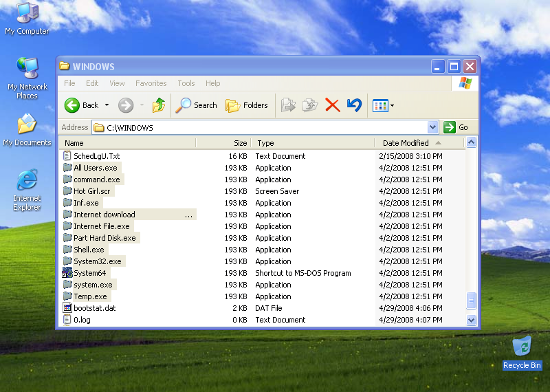Sort by the Name column header
Screen dimensions: 550x392
127,143
